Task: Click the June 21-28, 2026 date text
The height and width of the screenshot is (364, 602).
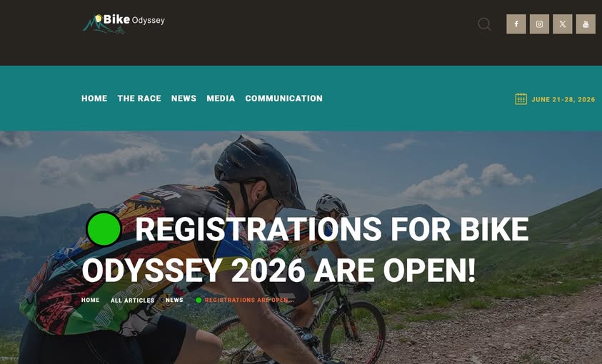Action: [563, 99]
